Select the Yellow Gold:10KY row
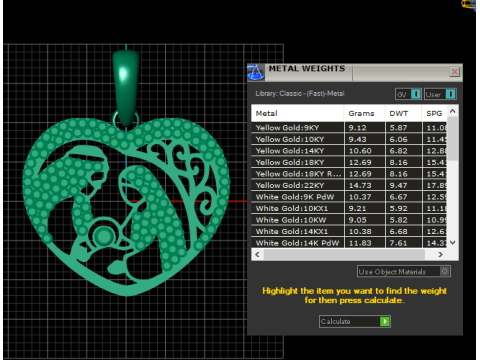This screenshot has height=360, width=480. (349, 139)
